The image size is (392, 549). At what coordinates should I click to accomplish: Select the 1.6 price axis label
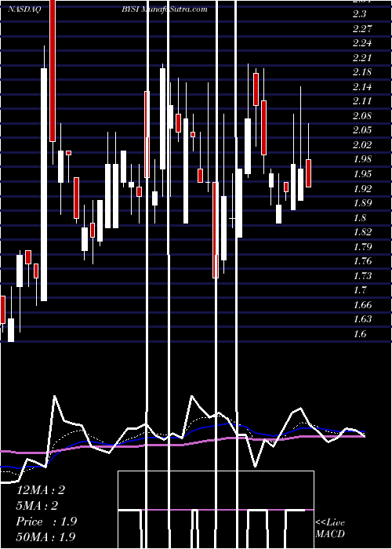pos(360,334)
